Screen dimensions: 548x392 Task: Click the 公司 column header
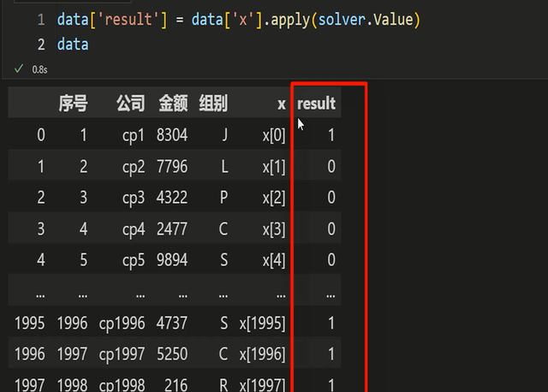point(131,104)
